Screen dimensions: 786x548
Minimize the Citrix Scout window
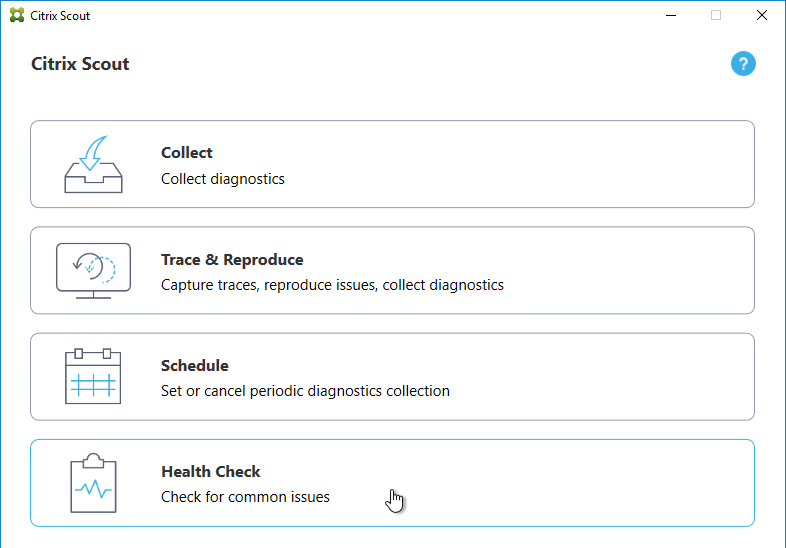coord(671,16)
